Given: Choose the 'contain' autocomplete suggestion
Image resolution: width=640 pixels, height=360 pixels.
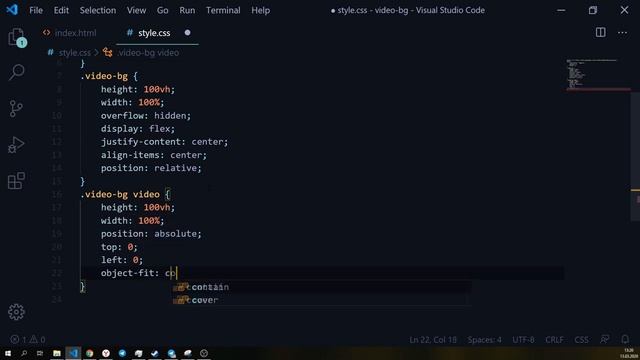Looking at the screenshot, I should (x=322, y=287).
